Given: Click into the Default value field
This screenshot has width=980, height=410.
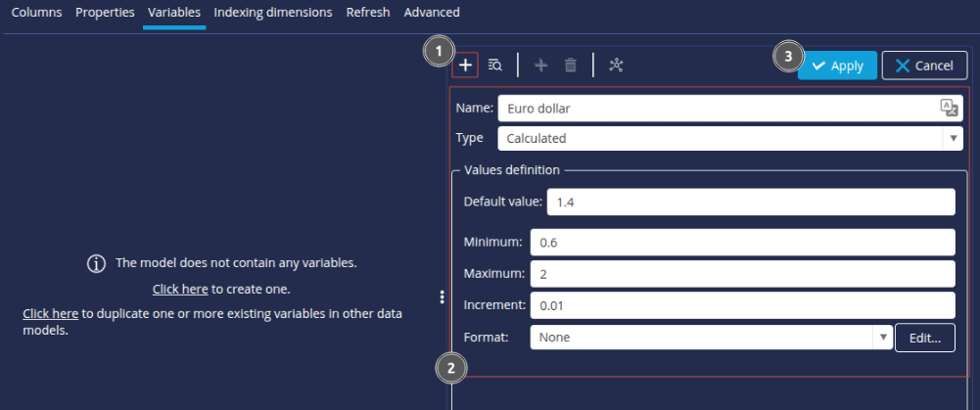Looking at the screenshot, I should point(750,203).
